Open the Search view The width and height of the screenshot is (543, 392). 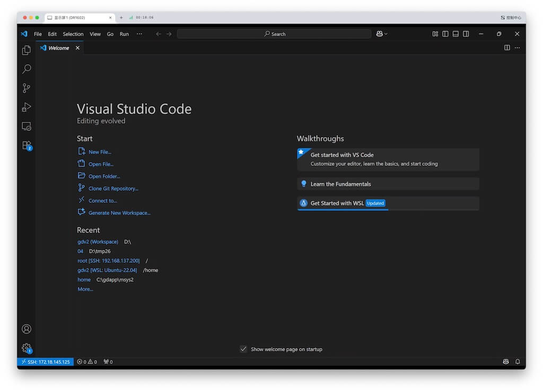pyautogui.click(x=27, y=69)
